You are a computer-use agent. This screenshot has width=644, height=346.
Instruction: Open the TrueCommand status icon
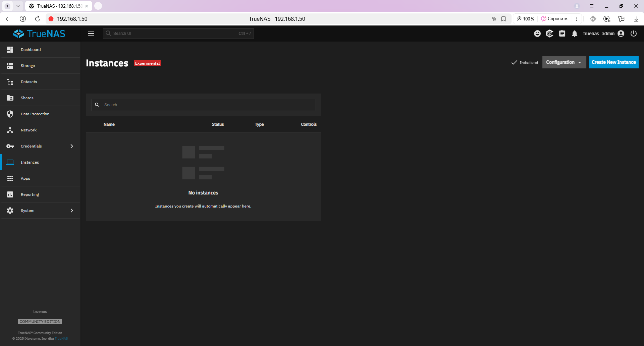[549, 34]
